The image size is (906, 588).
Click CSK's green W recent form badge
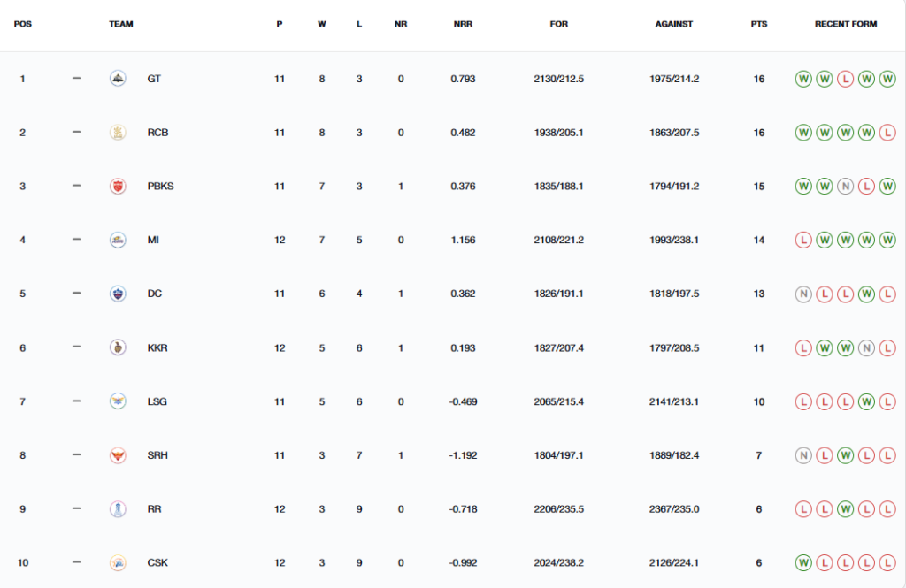pyautogui.click(x=803, y=562)
